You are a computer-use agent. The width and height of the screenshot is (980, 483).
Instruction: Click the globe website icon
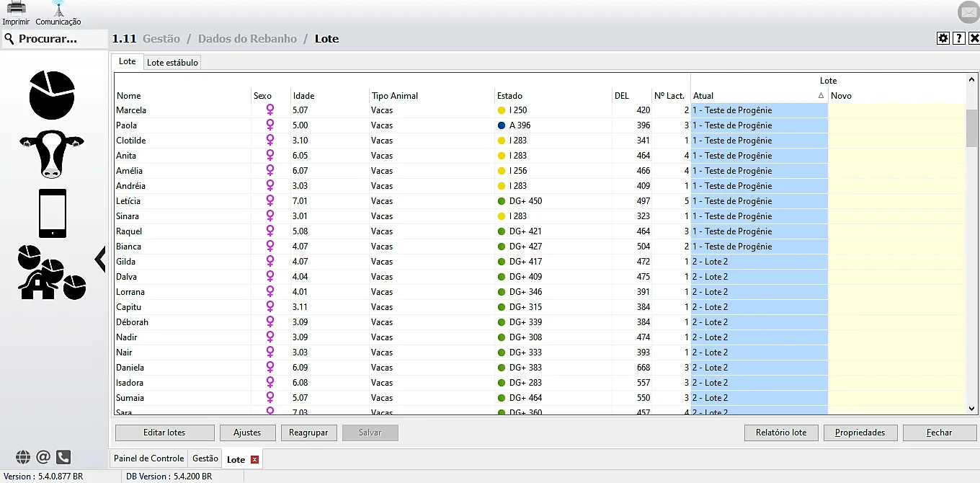23,457
